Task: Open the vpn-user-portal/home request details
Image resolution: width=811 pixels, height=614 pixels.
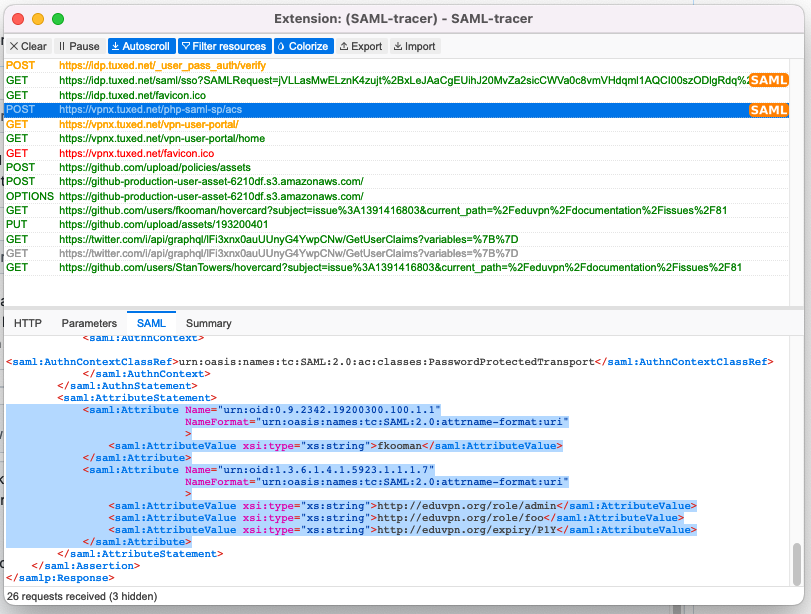Action: (200, 139)
